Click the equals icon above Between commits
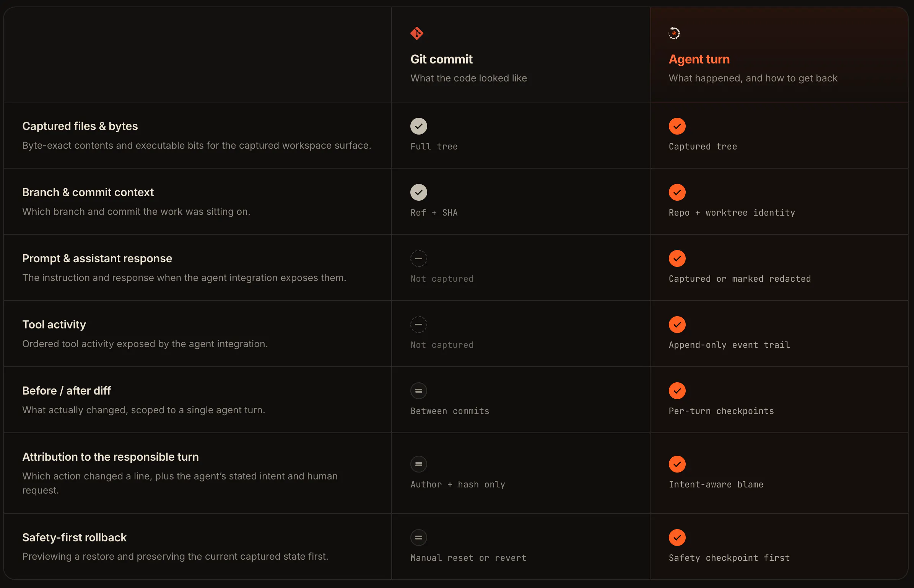 point(419,391)
